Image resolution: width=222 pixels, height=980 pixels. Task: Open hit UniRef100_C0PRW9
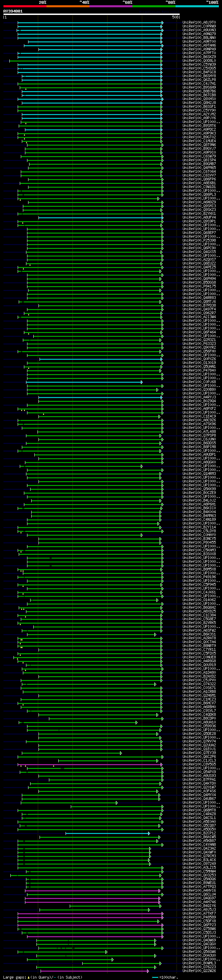(x=199, y=26)
